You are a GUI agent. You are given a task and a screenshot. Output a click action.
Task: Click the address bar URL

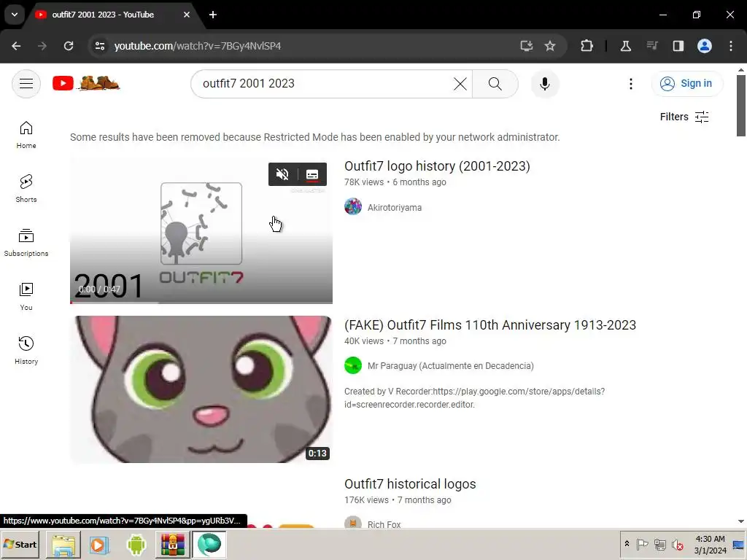pyautogui.click(x=198, y=46)
